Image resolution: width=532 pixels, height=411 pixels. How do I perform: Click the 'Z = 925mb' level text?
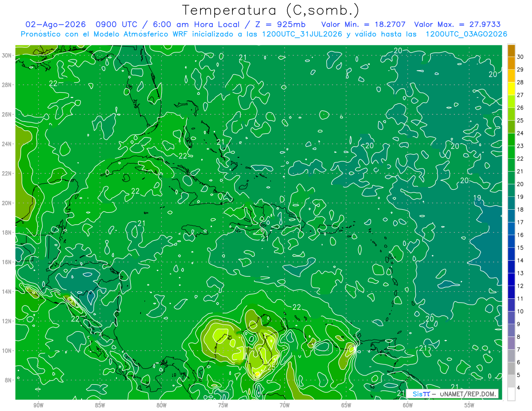[x=280, y=24]
